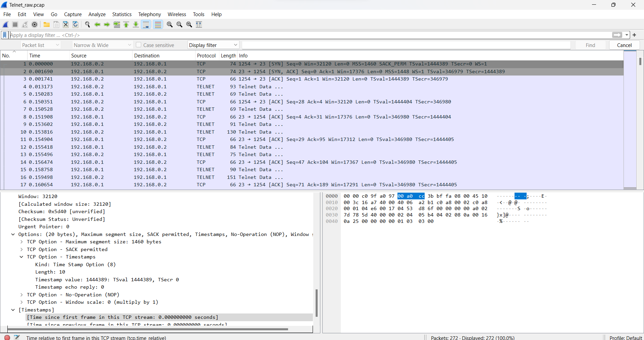The width and height of the screenshot is (644, 340).
Task: Open a capture file via folder icon
Action: tap(47, 25)
